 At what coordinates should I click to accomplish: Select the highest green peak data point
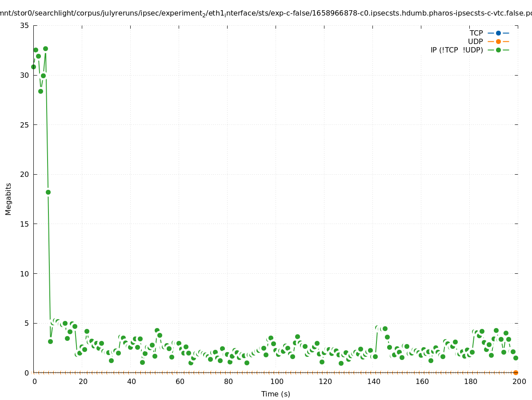(x=45, y=48)
